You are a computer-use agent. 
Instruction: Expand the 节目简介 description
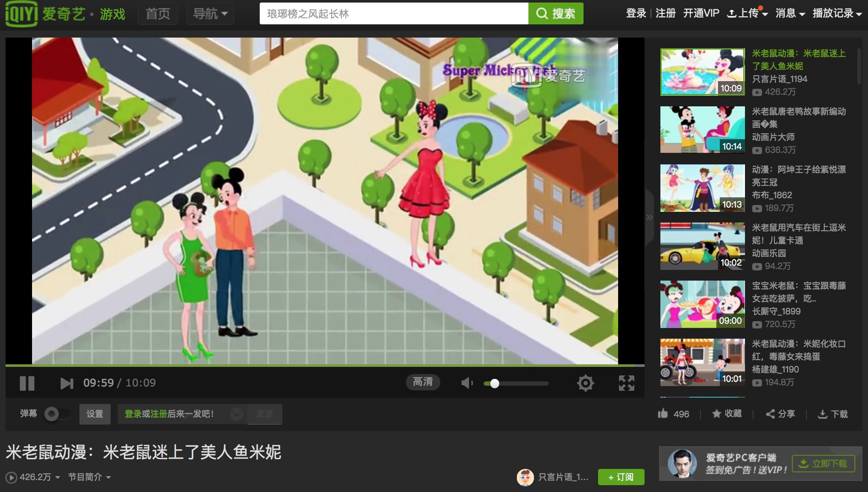point(89,477)
